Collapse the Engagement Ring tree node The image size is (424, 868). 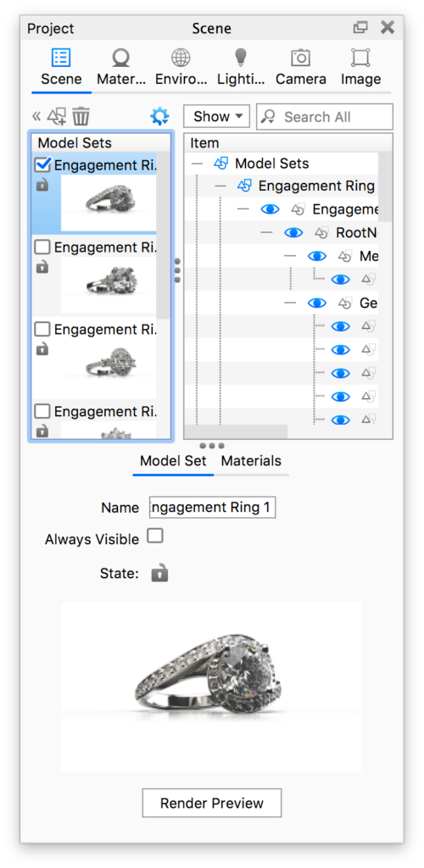tap(220, 186)
